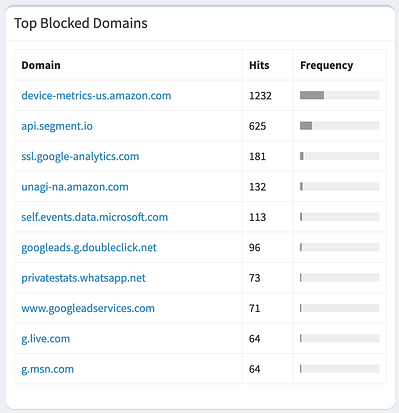Image resolution: width=399 pixels, height=413 pixels.
Task: Open www.googleadservices.com link
Action: pyautogui.click(x=88, y=308)
